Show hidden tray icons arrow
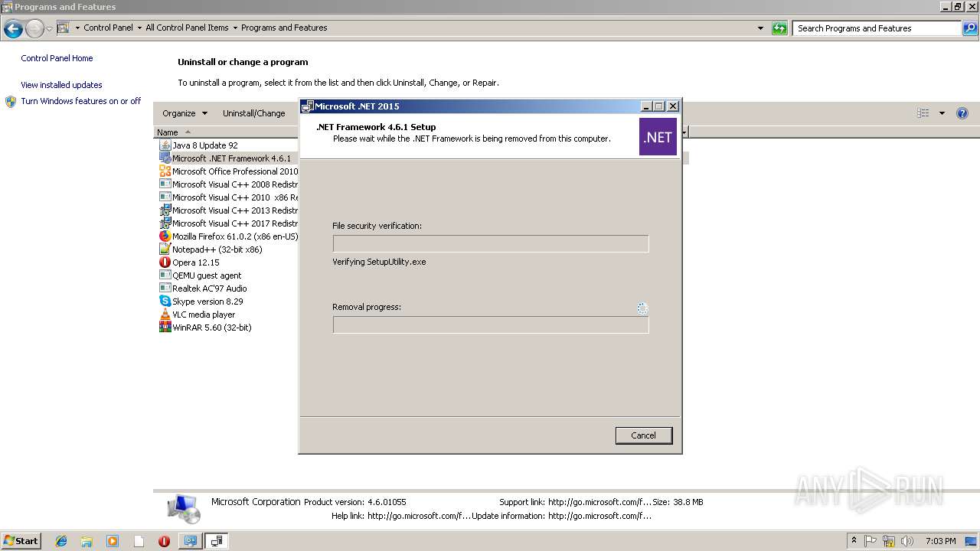980x551 pixels. click(x=854, y=541)
